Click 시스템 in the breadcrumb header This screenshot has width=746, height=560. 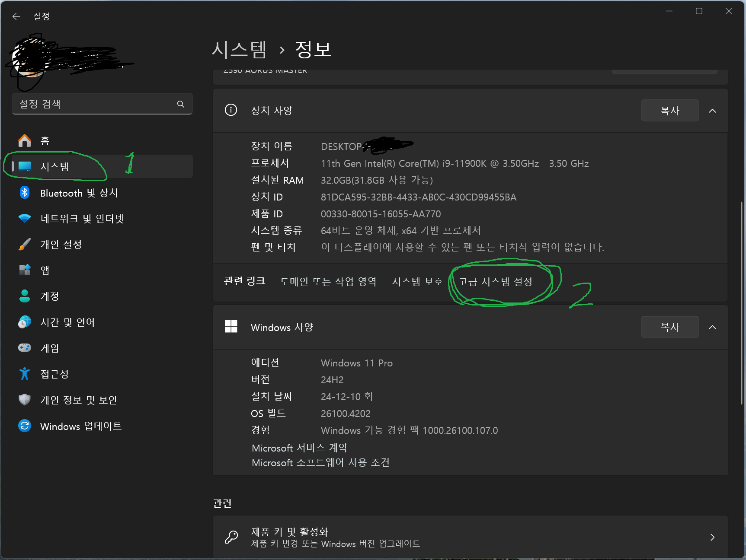point(239,49)
